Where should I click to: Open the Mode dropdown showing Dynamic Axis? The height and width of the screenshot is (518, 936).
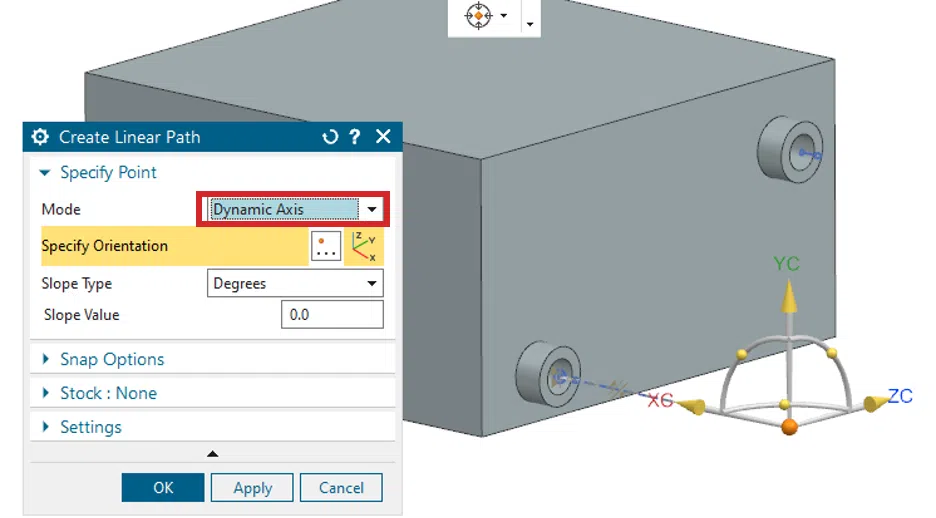click(295, 209)
